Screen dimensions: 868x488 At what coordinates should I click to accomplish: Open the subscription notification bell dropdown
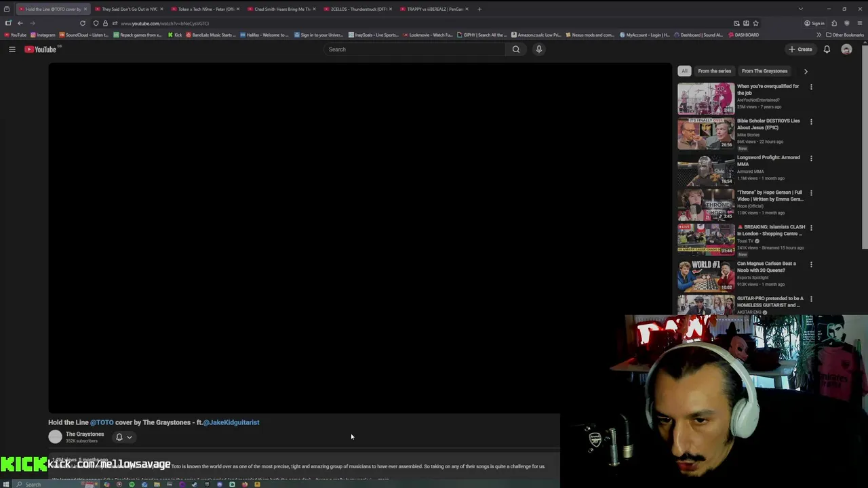point(123,437)
